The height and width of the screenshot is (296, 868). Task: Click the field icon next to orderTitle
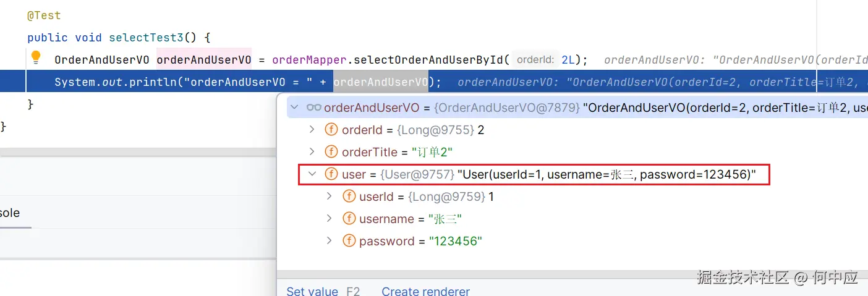click(x=331, y=152)
